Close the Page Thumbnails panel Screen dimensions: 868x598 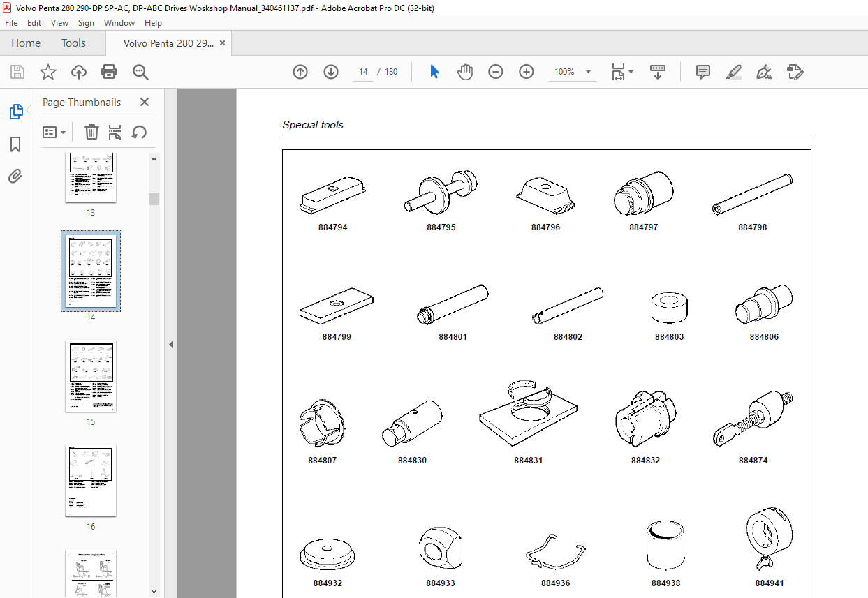(145, 102)
